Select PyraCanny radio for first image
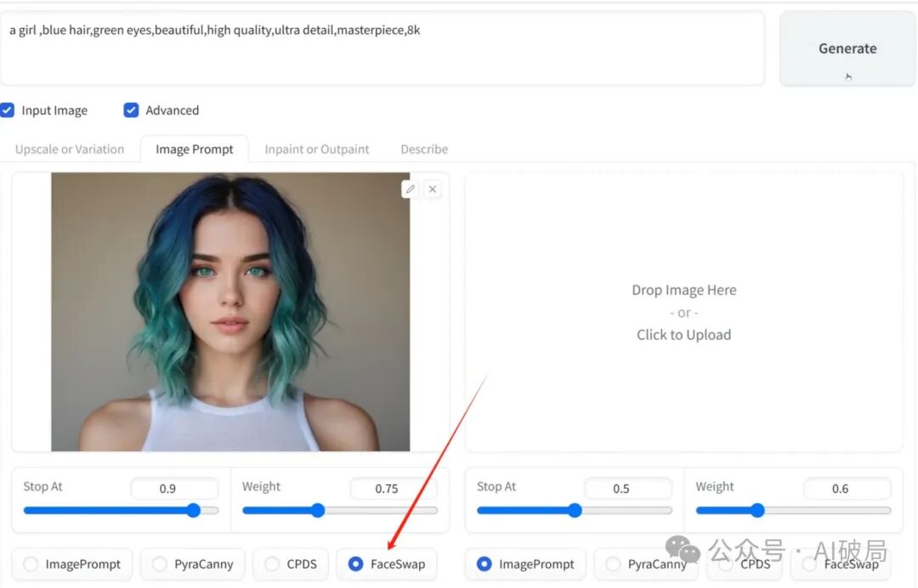 [x=159, y=564]
